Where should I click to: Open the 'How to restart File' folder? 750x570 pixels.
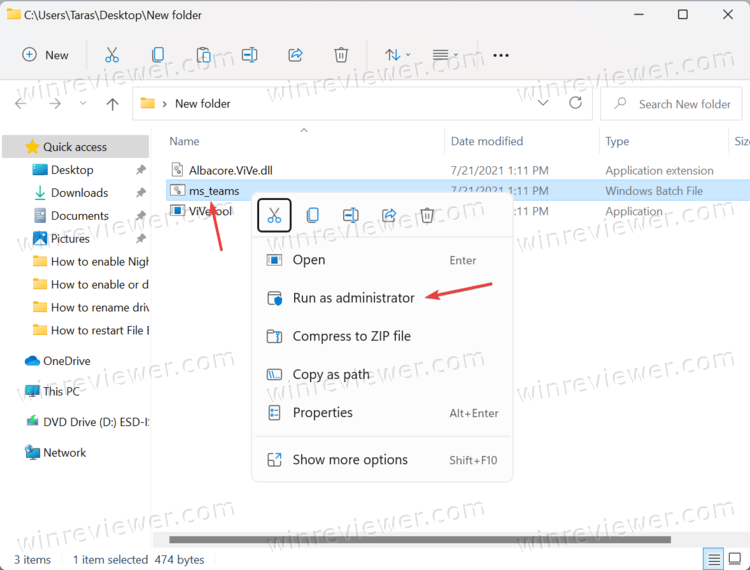coord(90,330)
